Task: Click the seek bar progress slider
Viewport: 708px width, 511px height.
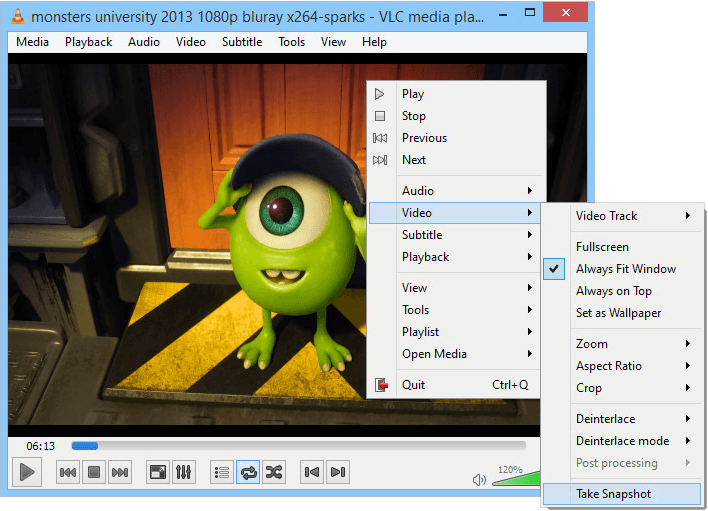Action: pyautogui.click(x=298, y=446)
